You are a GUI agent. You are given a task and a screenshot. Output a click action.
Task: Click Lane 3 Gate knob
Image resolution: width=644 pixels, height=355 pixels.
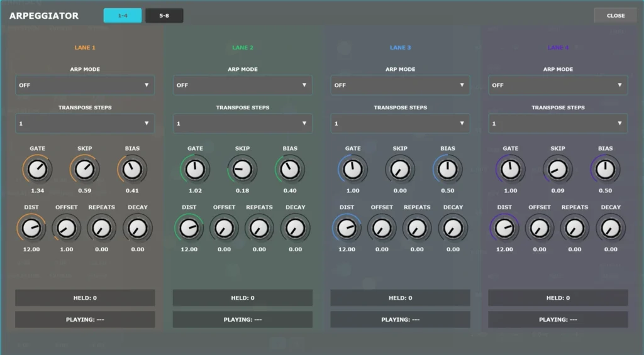click(x=353, y=169)
